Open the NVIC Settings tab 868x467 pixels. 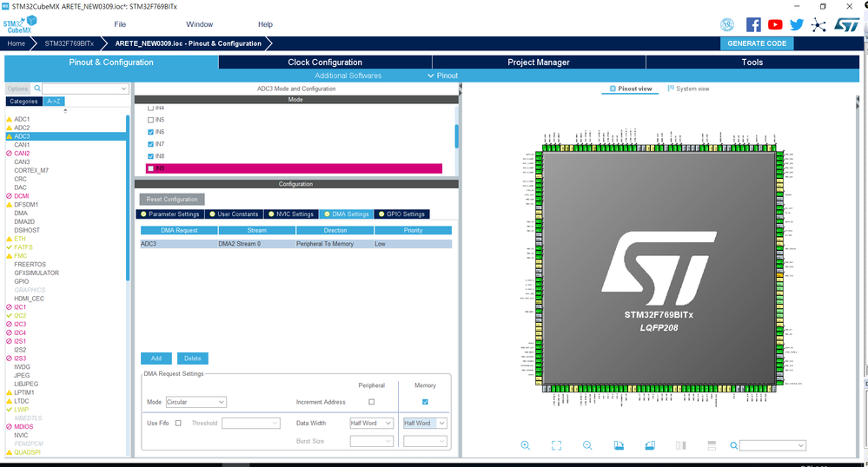(x=290, y=214)
